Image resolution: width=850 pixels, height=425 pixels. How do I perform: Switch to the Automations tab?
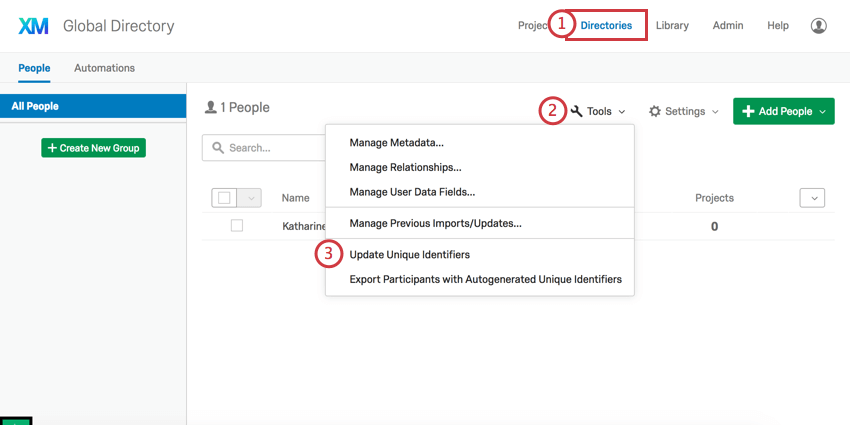point(104,68)
